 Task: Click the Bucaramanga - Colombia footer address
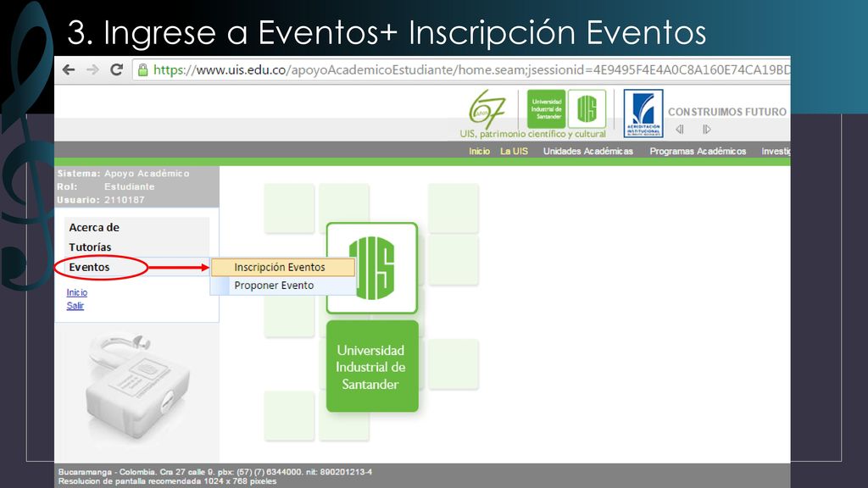pyautogui.click(x=215, y=472)
